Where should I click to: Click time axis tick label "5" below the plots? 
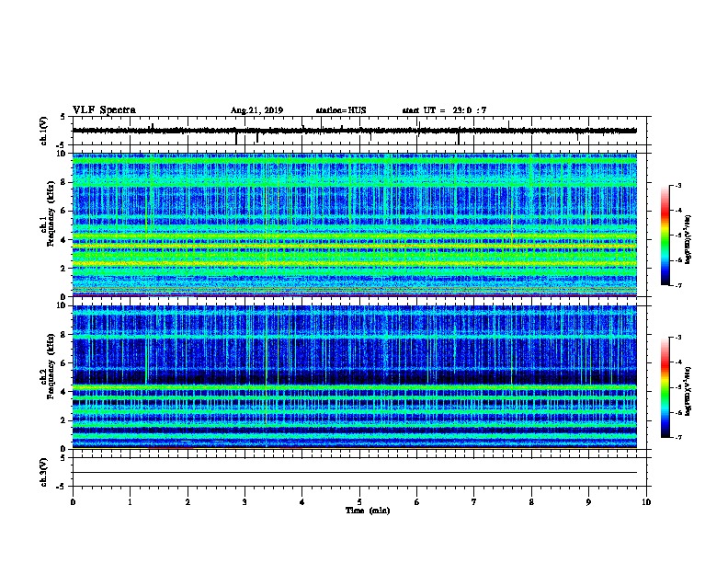tap(359, 502)
